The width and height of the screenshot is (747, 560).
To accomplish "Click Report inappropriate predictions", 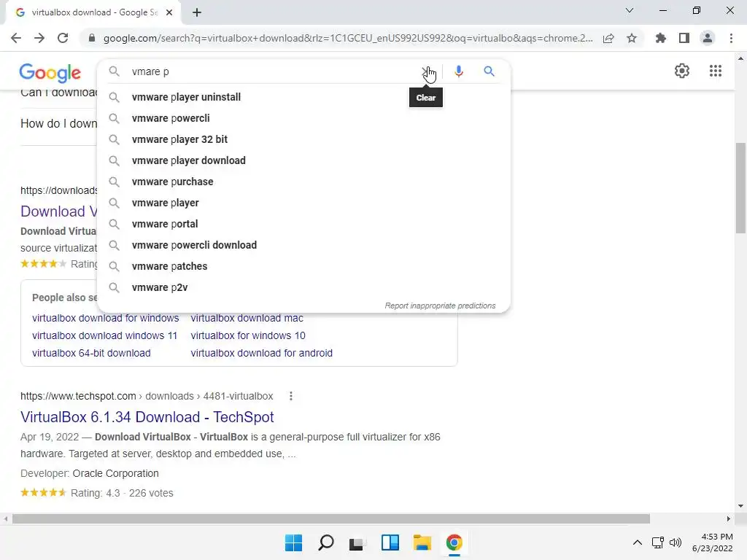I will [x=440, y=306].
